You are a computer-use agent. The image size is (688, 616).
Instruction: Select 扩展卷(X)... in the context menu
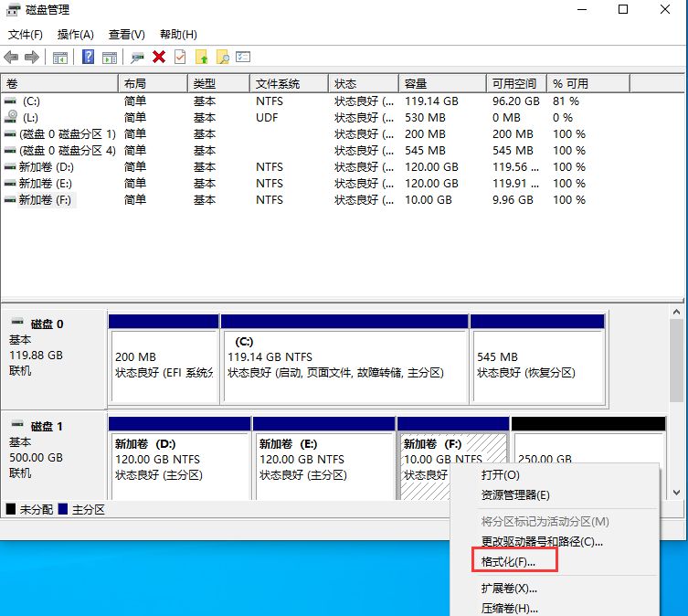[509, 589]
